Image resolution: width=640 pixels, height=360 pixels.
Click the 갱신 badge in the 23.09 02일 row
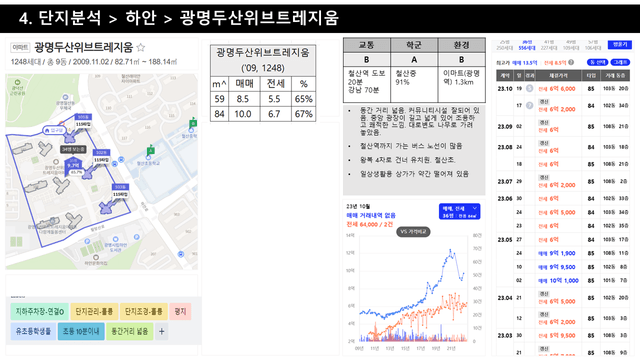(544, 122)
